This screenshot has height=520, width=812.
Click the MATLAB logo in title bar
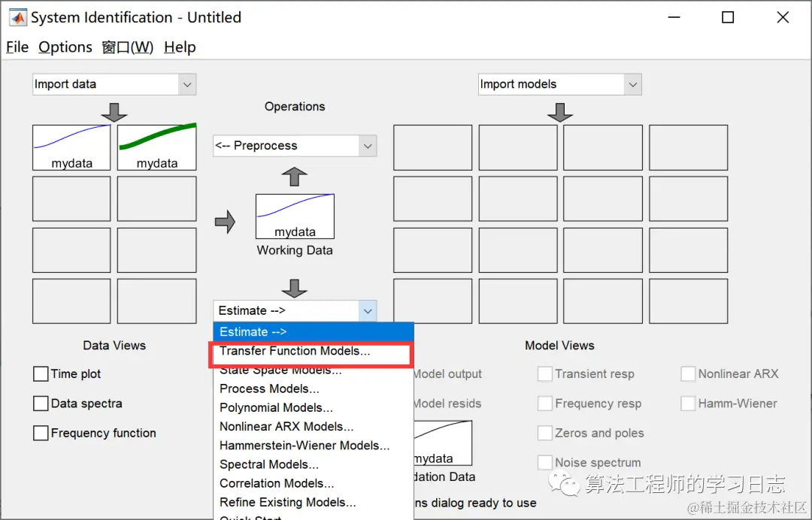pos(18,17)
